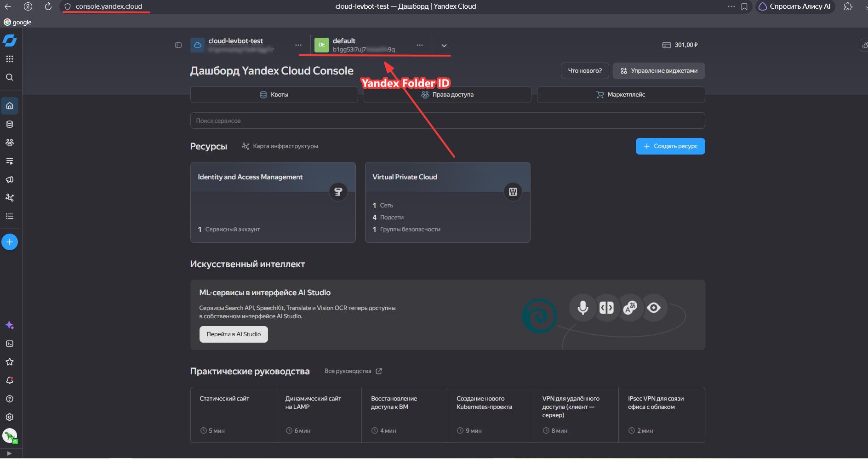Image resolution: width=868 pixels, height=459 pixels.
Task: Click the Спросить Алису AI button
Action: 795,6
